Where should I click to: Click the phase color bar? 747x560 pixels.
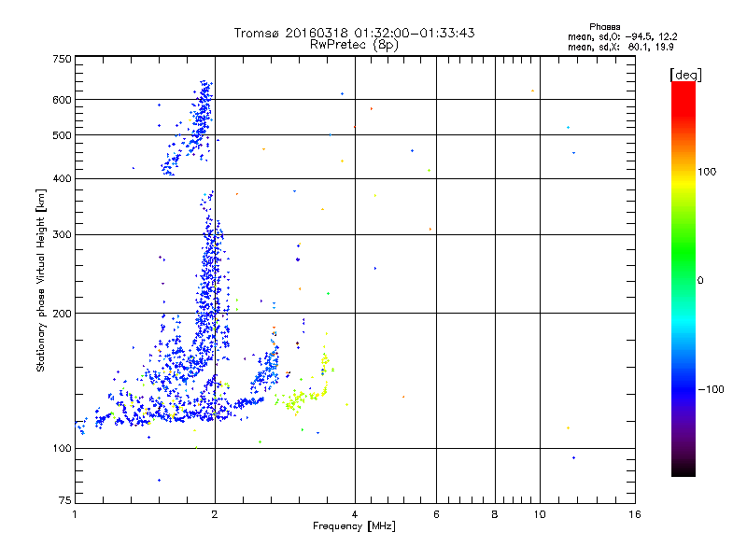tap(684, 278)
